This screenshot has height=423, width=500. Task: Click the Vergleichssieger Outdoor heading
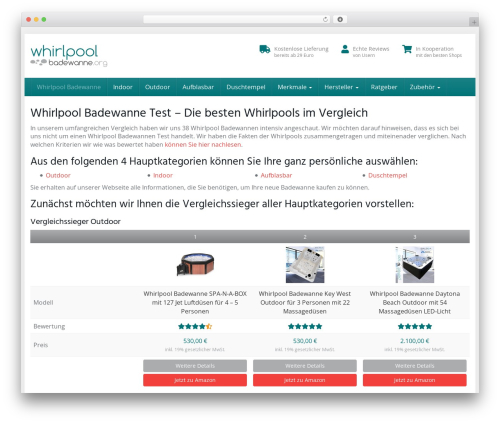tap(75, 221)
